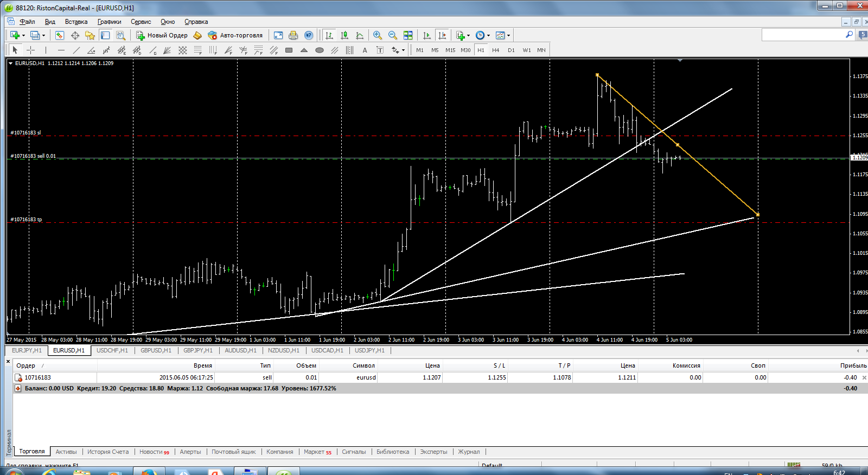The height and width of the screenshot is (475, 868).
Task: Open the Новости terminal tab
Action: click(x=154, y=452)
